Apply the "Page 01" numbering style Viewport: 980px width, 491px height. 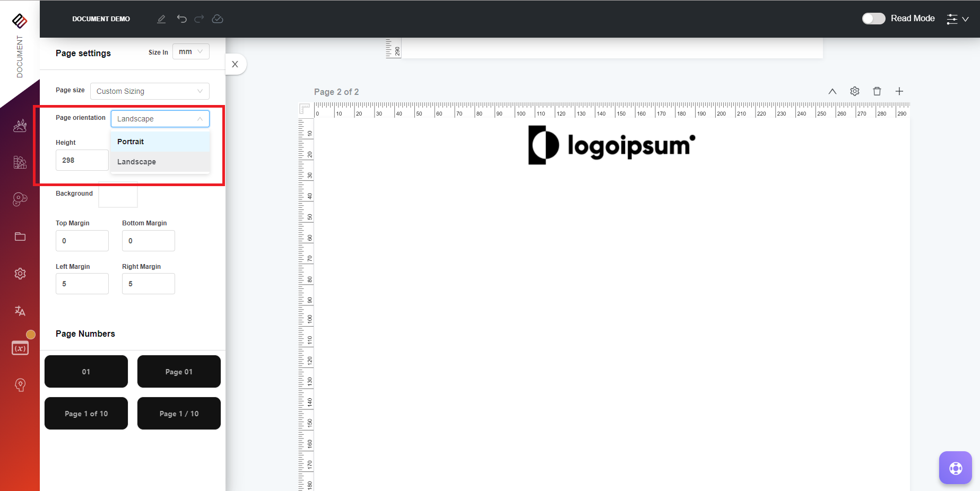point(179,372)
